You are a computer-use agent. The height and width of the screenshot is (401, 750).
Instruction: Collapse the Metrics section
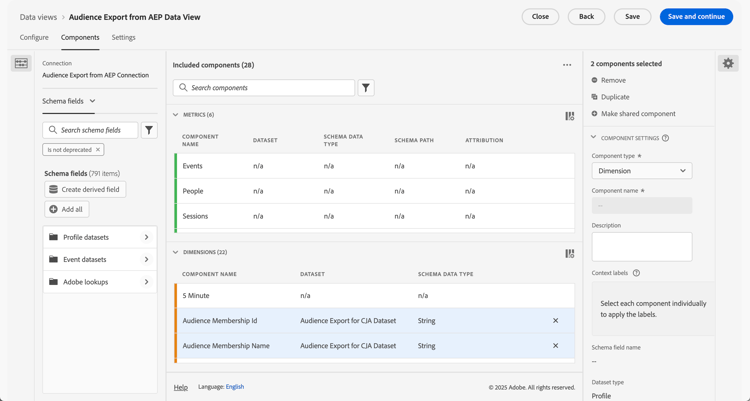pos(176,115)
